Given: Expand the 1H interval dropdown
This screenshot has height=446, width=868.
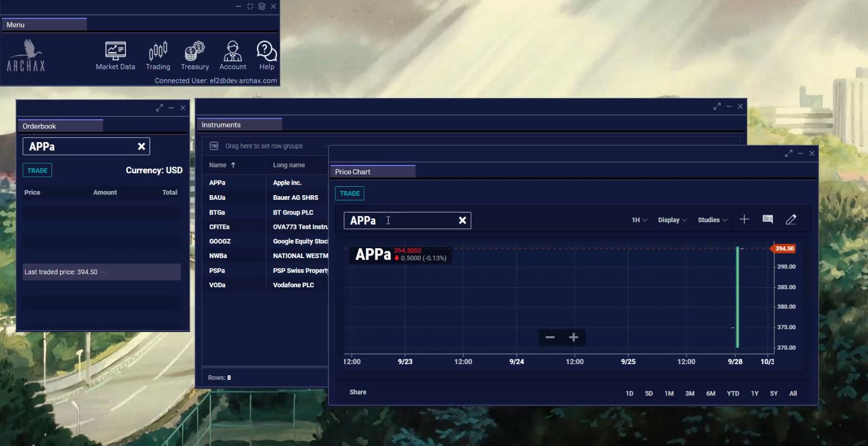Looking at the screenshot, I should 639,220.
